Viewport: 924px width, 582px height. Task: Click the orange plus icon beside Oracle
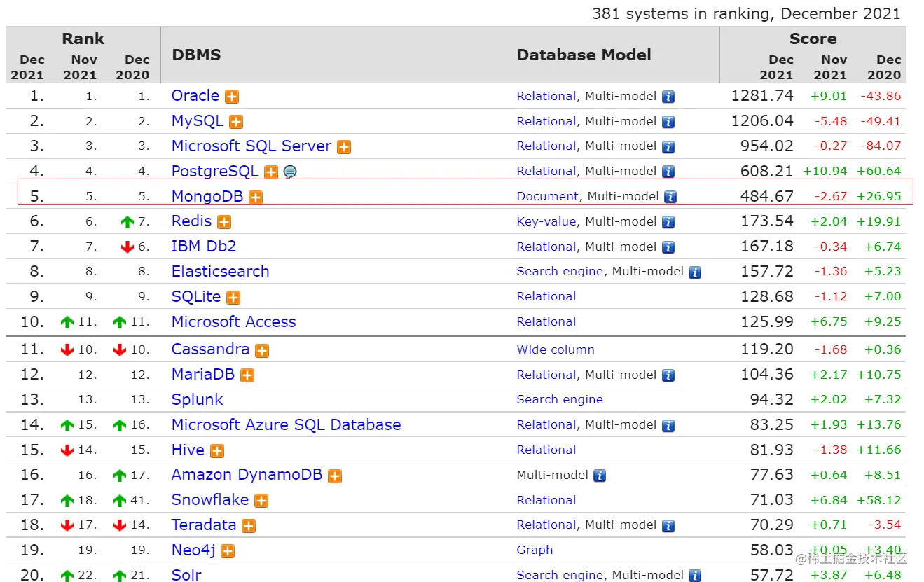[x=232, y=97]
